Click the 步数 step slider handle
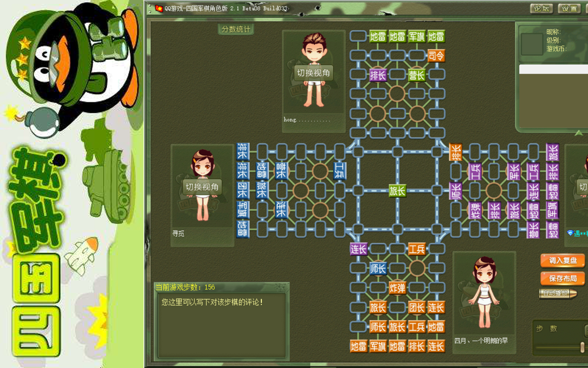Image resolution: width=588 pixels, height=368 pixels. 582,347
